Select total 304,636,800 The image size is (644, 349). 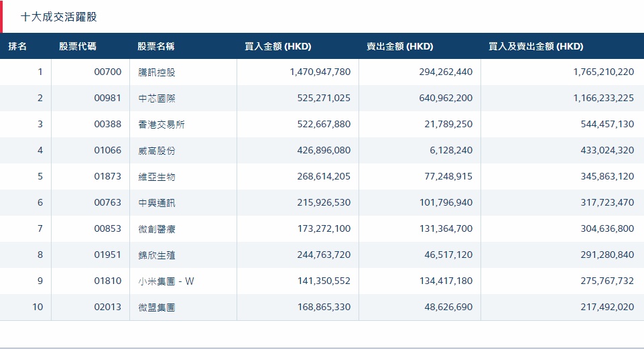pyautogui.click(x=607, y=228)
